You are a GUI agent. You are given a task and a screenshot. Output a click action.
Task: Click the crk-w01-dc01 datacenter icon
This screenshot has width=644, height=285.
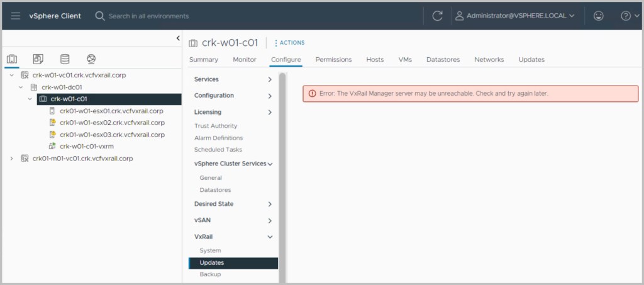click(34, 87)
